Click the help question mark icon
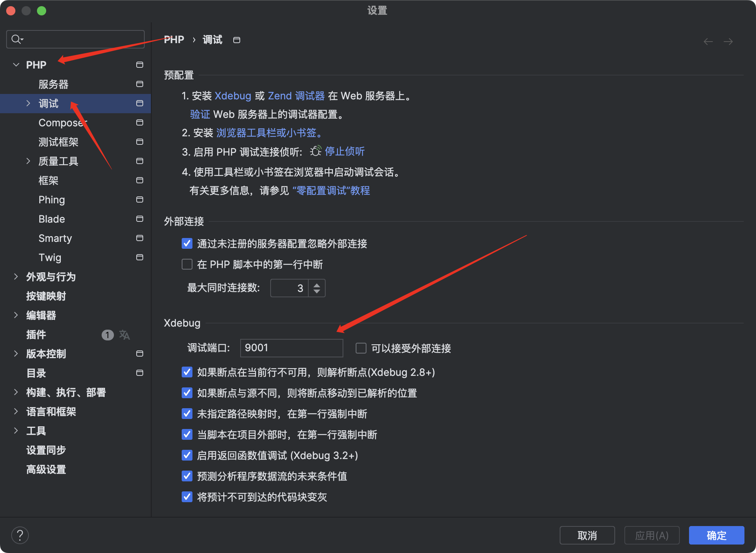The width and height of the screenshot is (756, 553). pyautogui.click(x=20, y=535)
